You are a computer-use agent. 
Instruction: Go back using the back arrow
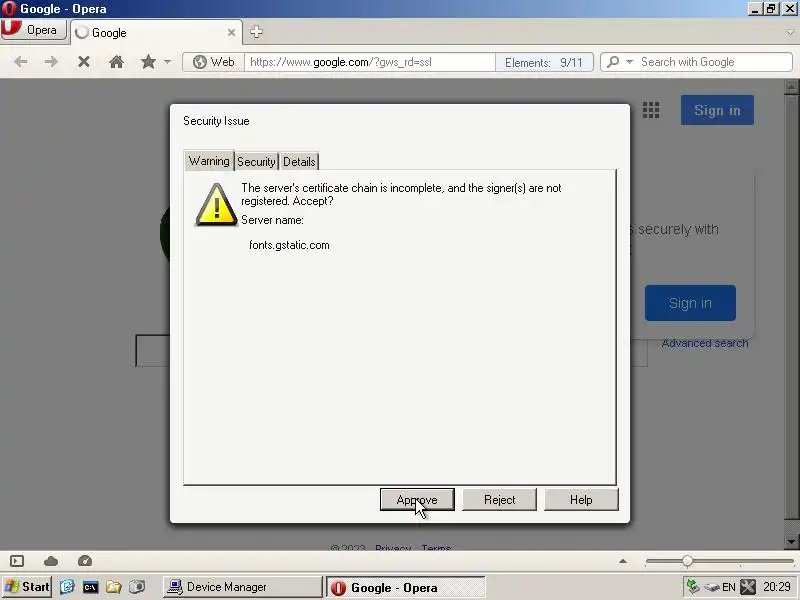(21, 62)
